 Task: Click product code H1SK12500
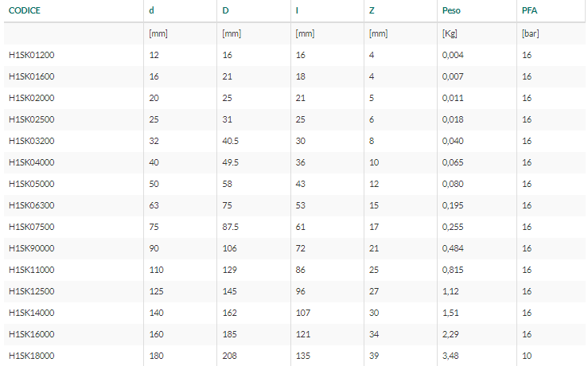point(32,291)
